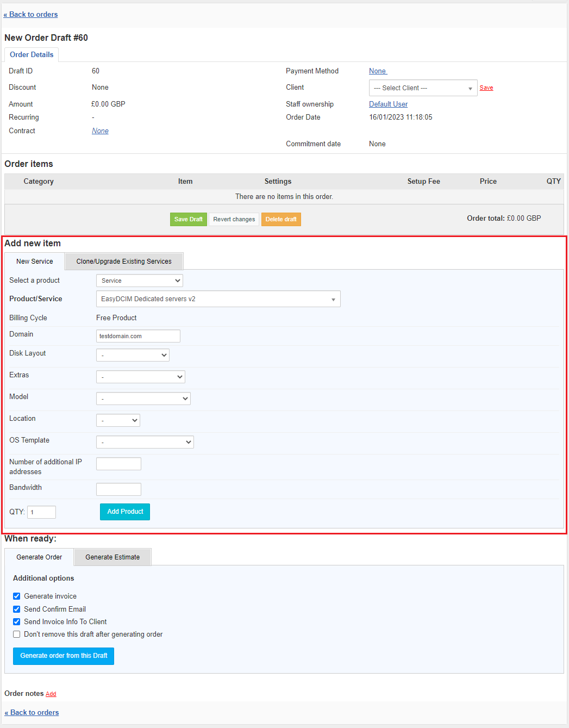Viewport: 569px width, 728px height.
Task: Open the Location dropdown
Action: (x=118, y=420)
